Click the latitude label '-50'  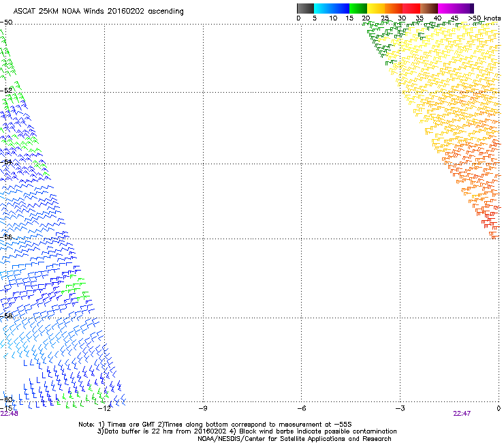[x=6, y=22]
